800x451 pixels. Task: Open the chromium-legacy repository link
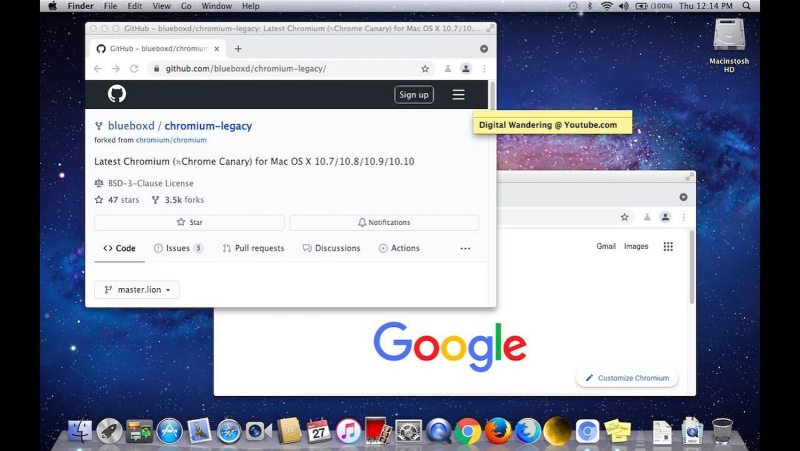208,126
